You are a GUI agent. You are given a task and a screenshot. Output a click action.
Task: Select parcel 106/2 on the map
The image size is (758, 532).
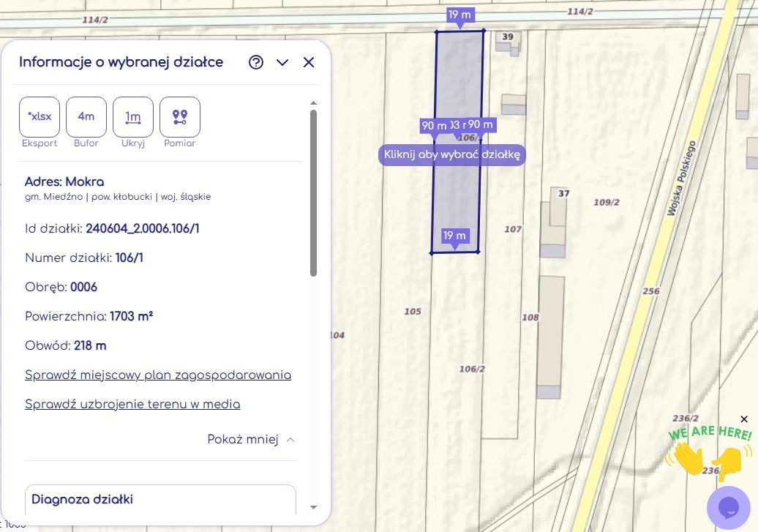[x=472, y=369]
